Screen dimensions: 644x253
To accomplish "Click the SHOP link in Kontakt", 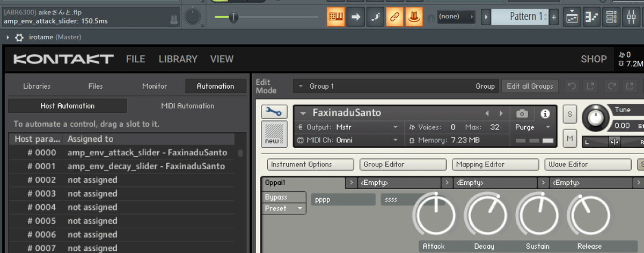I will coord(594,59).
